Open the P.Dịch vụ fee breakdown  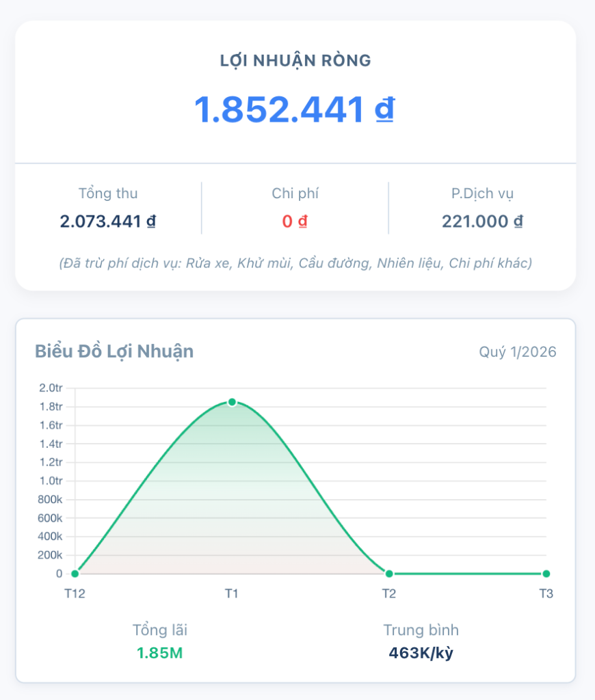483,208
